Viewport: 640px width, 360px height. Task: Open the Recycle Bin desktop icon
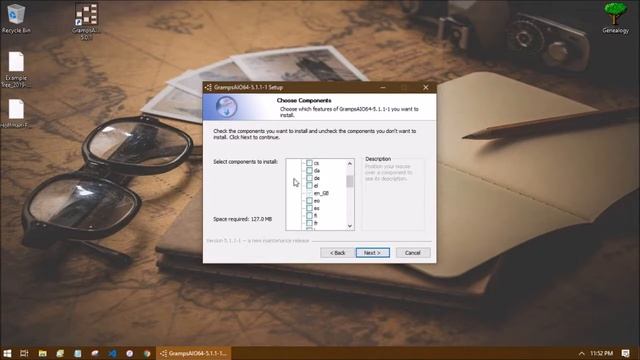coord(16,18)
